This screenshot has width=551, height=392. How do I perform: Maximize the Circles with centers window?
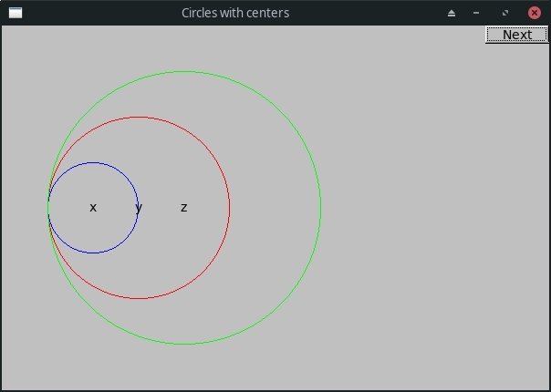[x=505, y=14]
